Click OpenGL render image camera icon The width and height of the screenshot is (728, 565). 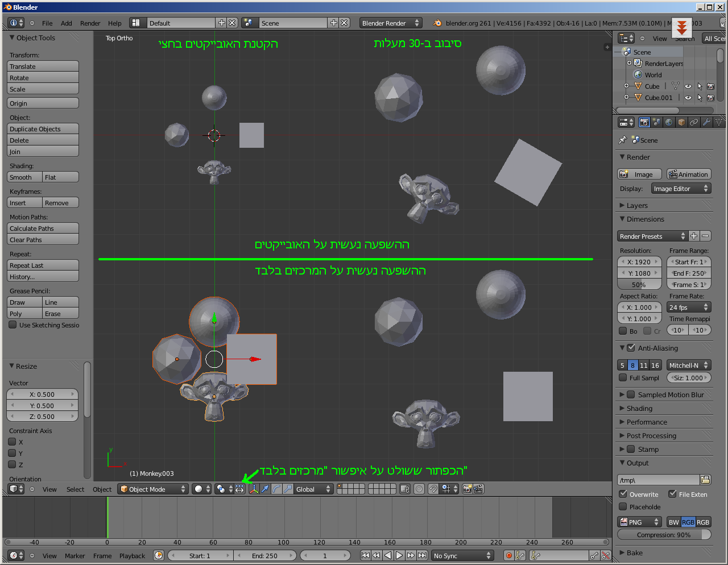pos(468,489)
